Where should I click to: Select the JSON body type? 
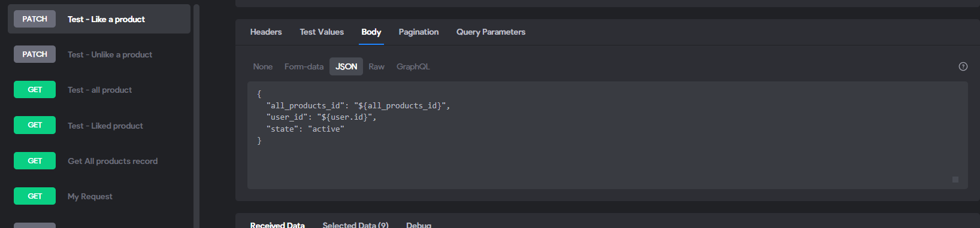346,66
